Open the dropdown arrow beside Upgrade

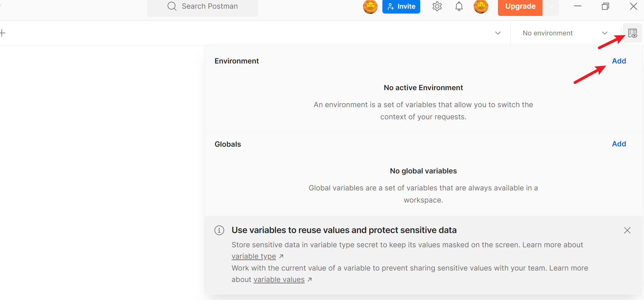pos(551,7)
